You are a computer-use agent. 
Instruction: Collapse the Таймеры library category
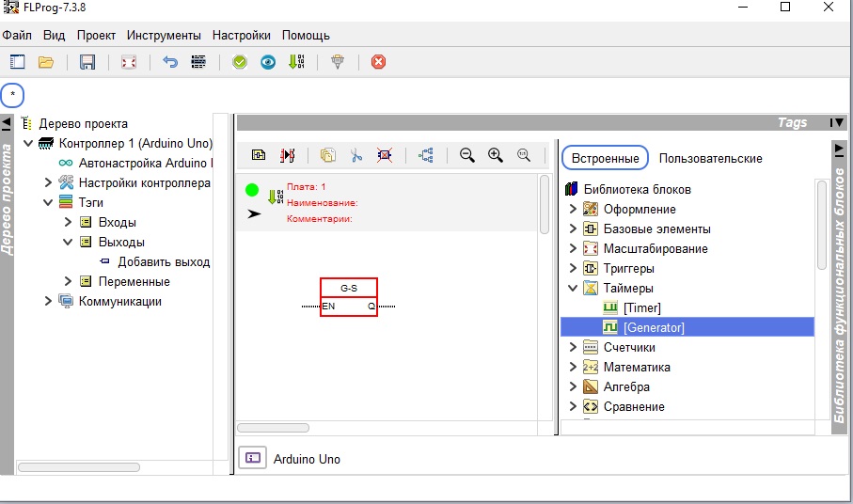click(573, 289)
